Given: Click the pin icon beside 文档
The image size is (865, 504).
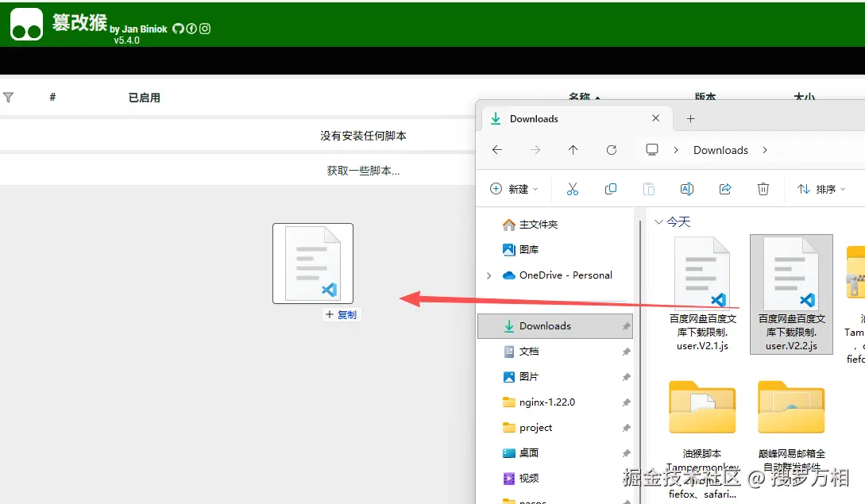Looking at the screenshot, I should [x=626, y=352].
